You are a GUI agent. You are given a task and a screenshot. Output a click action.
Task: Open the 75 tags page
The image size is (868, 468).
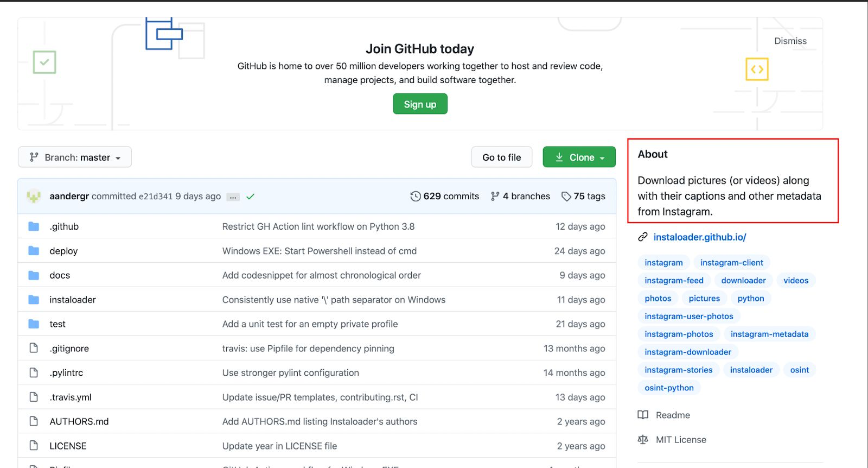pos(583,197)
